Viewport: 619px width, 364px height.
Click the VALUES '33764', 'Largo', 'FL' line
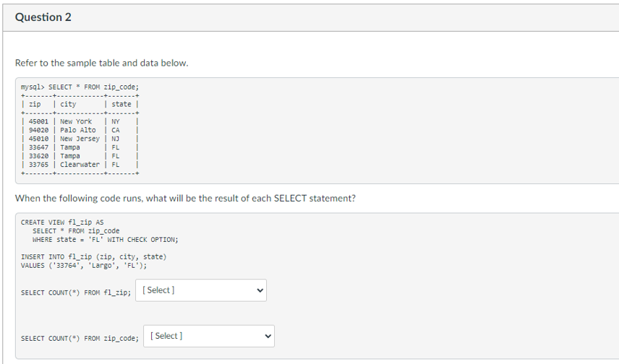[x=84, y=265]
